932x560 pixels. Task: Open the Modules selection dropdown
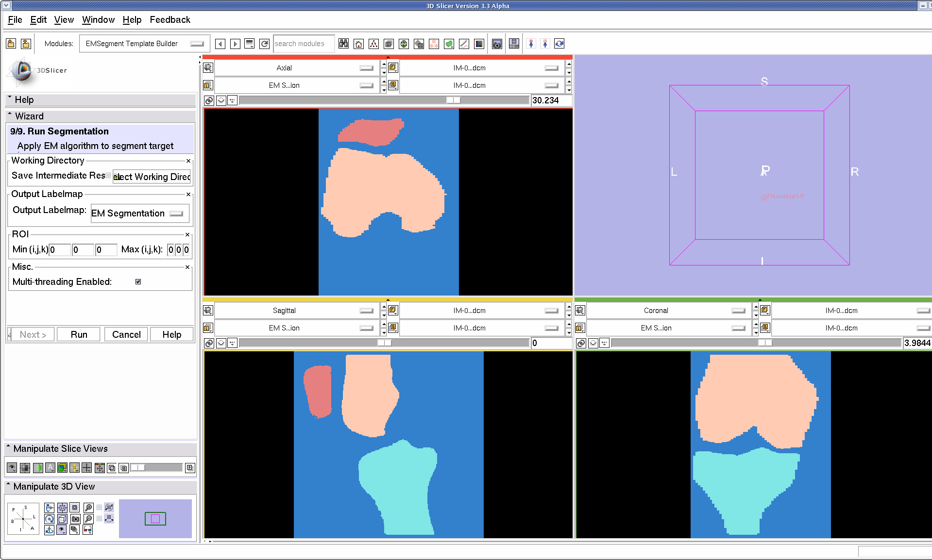click(x=144, y=44)
